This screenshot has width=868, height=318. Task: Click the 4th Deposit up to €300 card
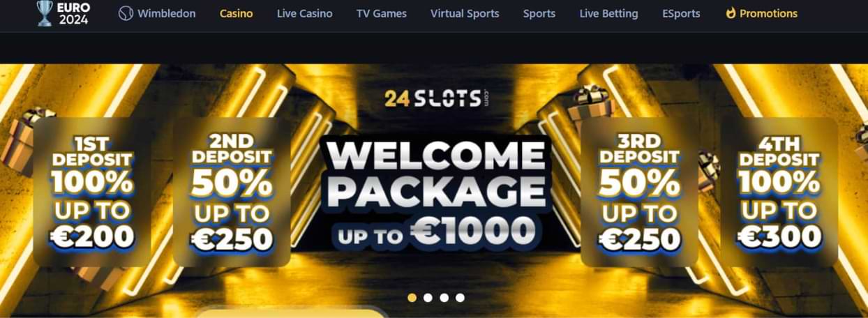pyautogui.click(x=779, y=192)
